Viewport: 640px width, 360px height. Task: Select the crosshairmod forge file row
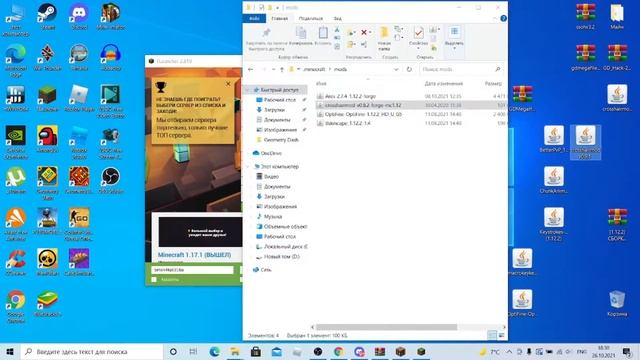(x=411, y=105)
